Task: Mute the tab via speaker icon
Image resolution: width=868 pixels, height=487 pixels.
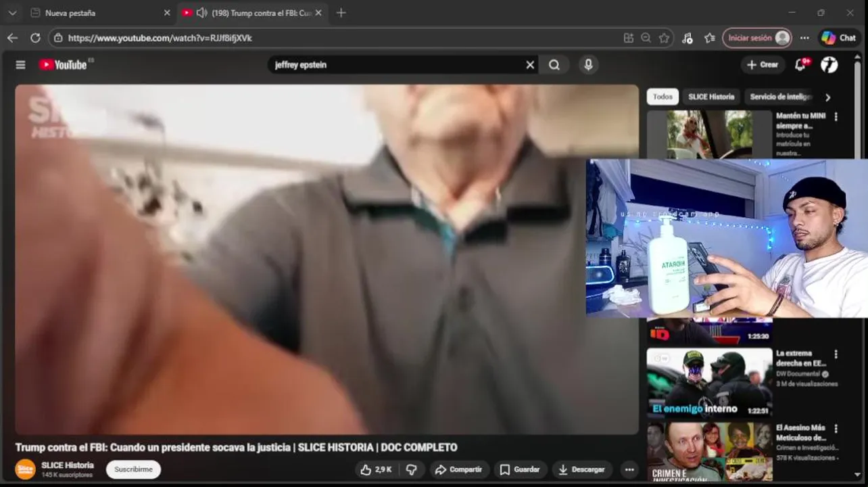Action: pyautogui.click(x=201, y=13)
